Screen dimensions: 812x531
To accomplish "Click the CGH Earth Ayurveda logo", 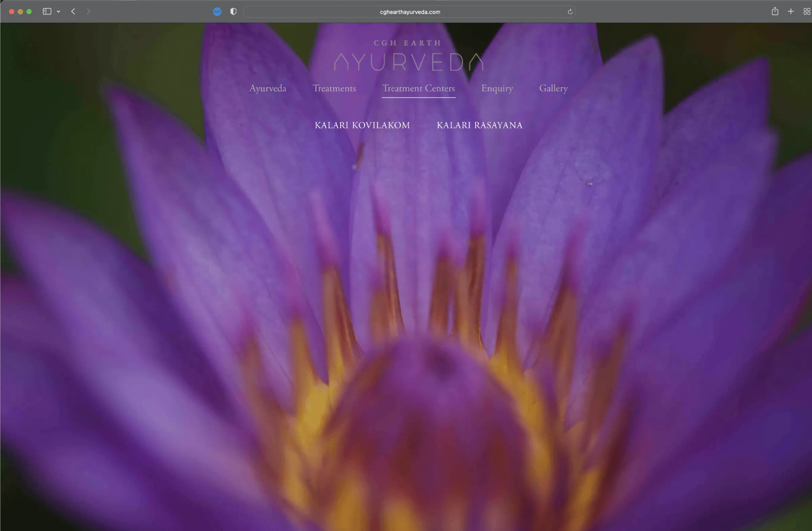I will pos(408,55).
